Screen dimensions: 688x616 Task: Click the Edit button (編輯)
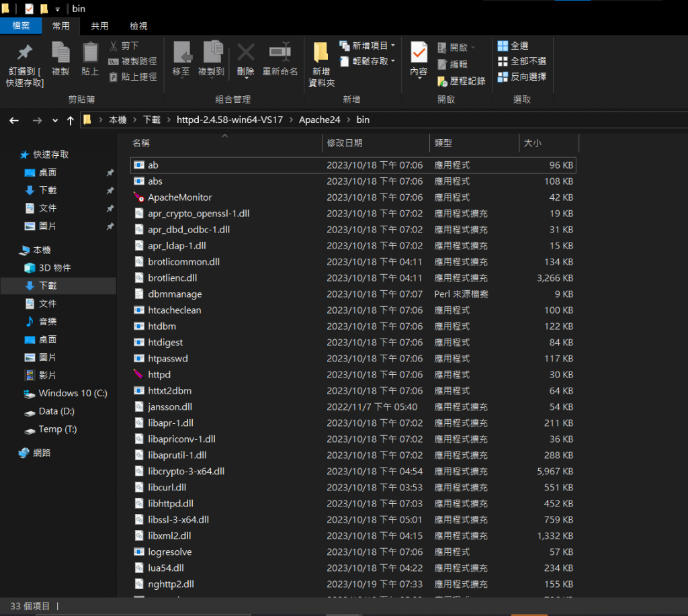click(x=453, y=64)
